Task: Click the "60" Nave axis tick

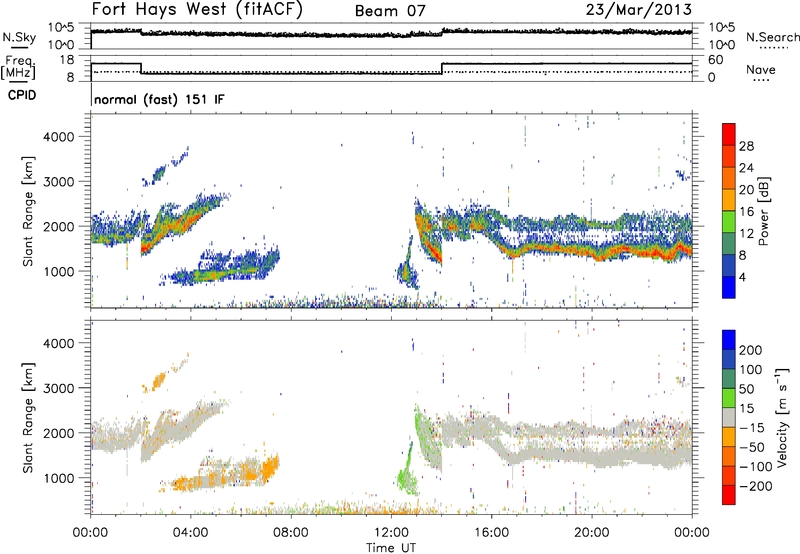Action: [x=716, y=60]
